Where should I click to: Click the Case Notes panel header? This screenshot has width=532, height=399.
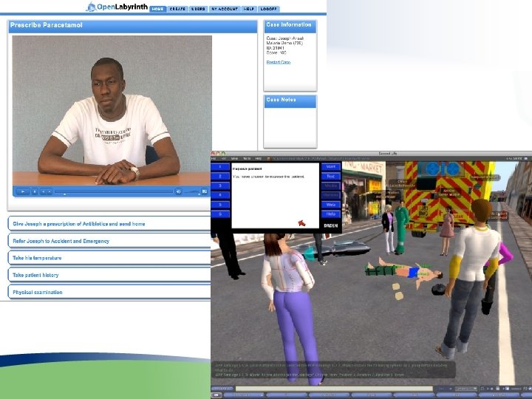click(290, 101)
